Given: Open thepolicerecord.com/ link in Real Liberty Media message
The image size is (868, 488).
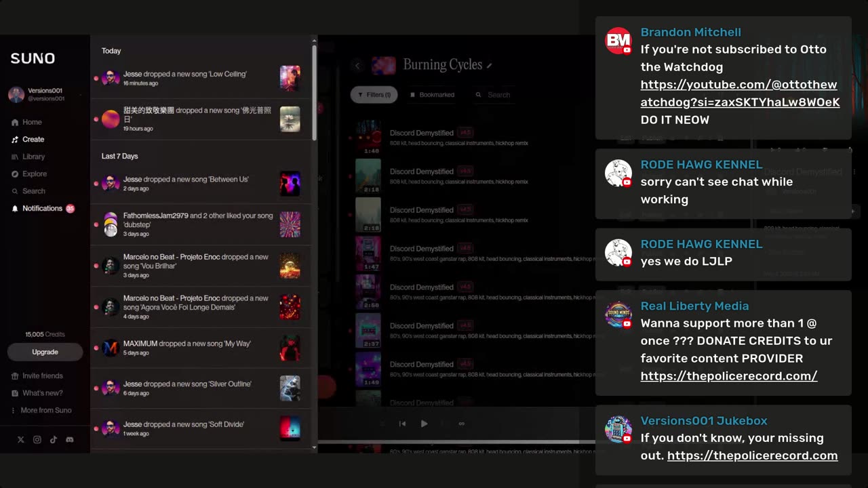Looking at the screenshot, I should pyautogui.click(x=729, y=375).
